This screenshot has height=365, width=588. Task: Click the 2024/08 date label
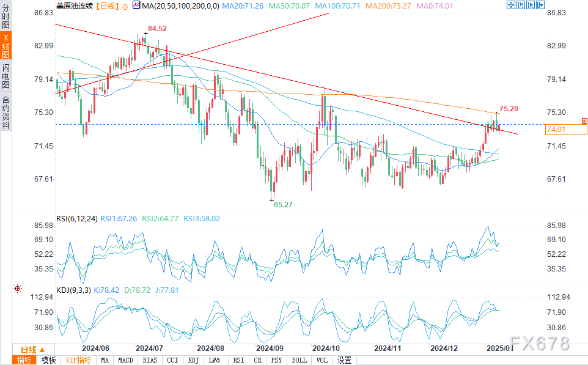(x=210, y=348)
